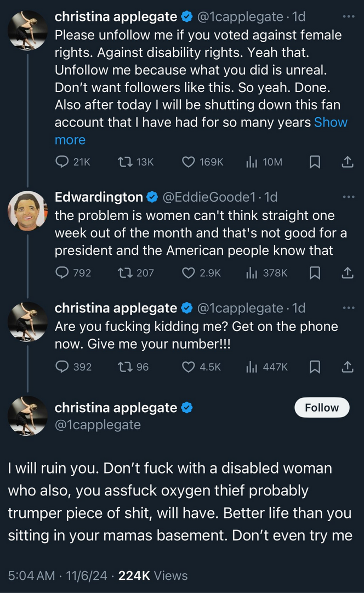Share the first tweet via share icon
The width and height of the screenshot is (364, 593).
(x=348, y=162)
